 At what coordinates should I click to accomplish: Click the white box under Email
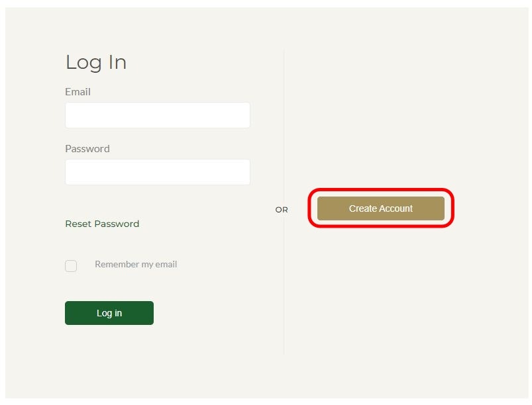click(157, 115)
